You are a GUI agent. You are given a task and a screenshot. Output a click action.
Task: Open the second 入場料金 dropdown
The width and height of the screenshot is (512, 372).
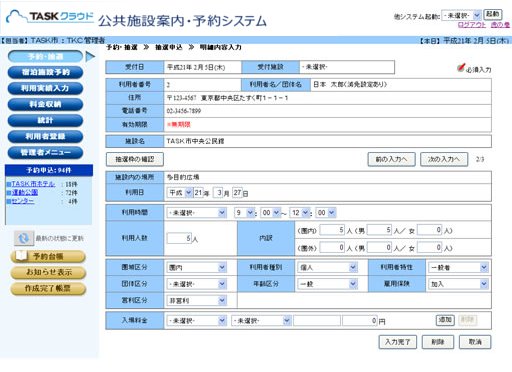[261, 321]
